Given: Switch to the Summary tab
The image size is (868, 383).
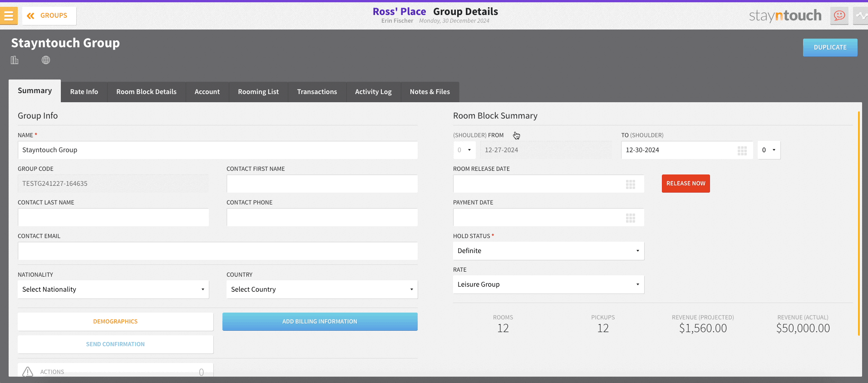Looking at the screenshot, I should pos(35,91).
